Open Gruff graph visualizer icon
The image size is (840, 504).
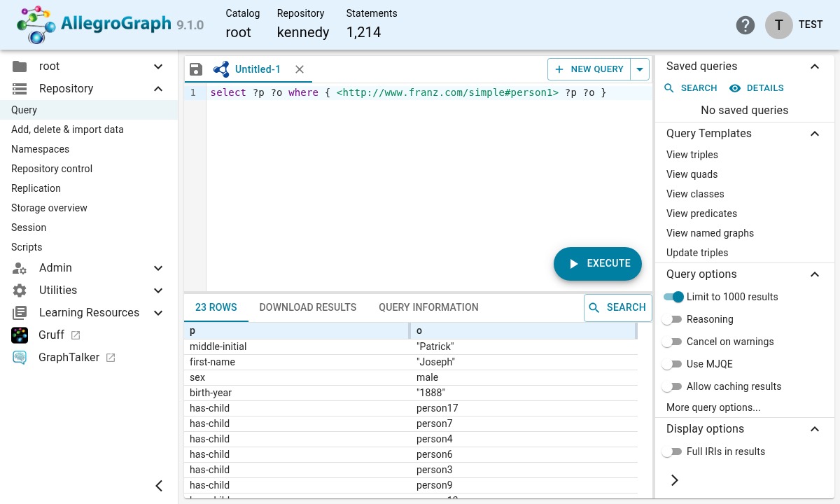[x=20, y=335]
